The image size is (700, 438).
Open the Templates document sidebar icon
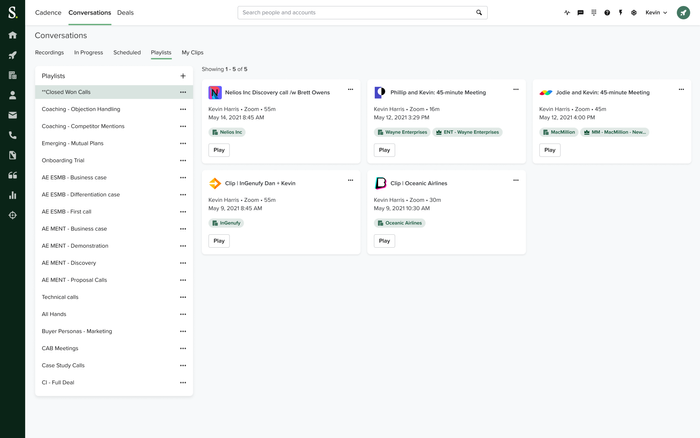12,155
